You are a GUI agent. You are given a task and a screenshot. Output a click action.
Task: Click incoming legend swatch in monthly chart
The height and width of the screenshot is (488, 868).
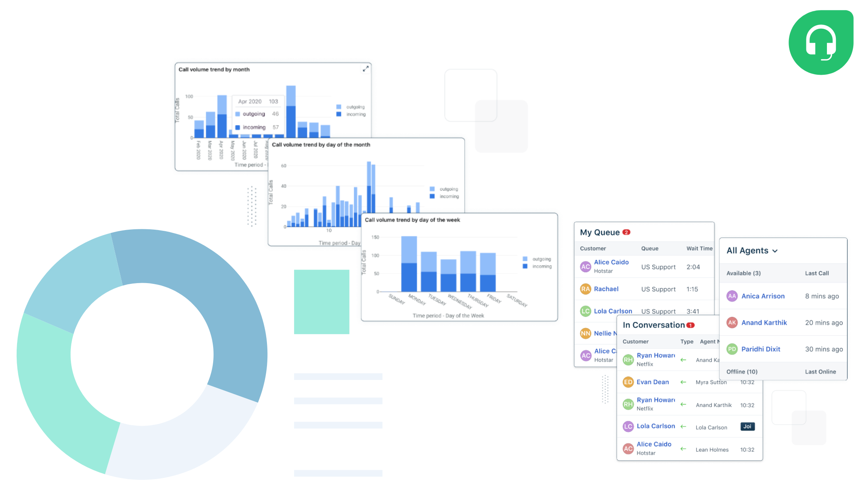[339, 114]
